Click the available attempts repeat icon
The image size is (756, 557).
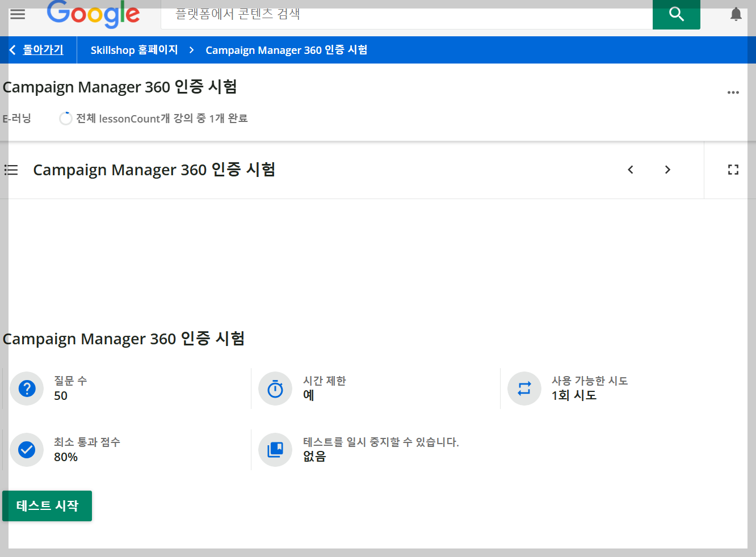(524, 389)
